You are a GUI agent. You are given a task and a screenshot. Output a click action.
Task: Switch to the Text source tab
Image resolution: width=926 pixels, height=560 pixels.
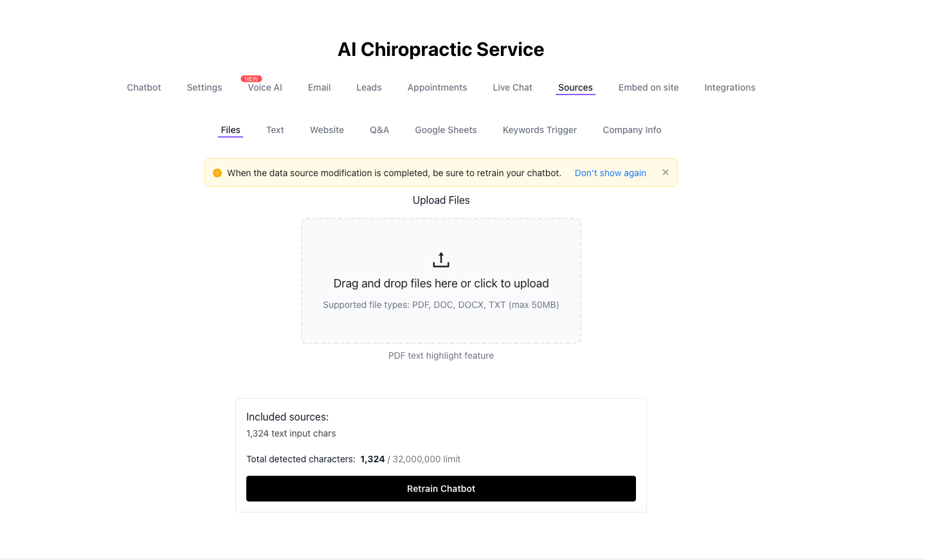275,130
